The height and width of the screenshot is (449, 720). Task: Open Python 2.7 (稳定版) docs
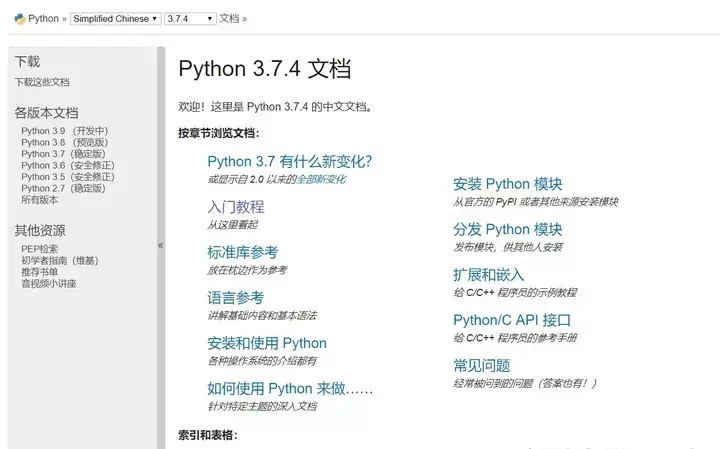pos(63,188)
